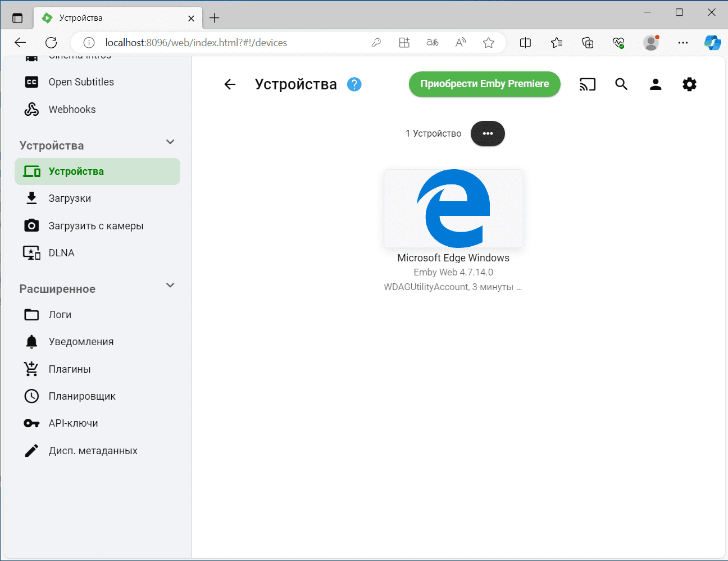Screen dimensions: 728x561
Task: Open the cast to device menu
Action: [588, 84]
